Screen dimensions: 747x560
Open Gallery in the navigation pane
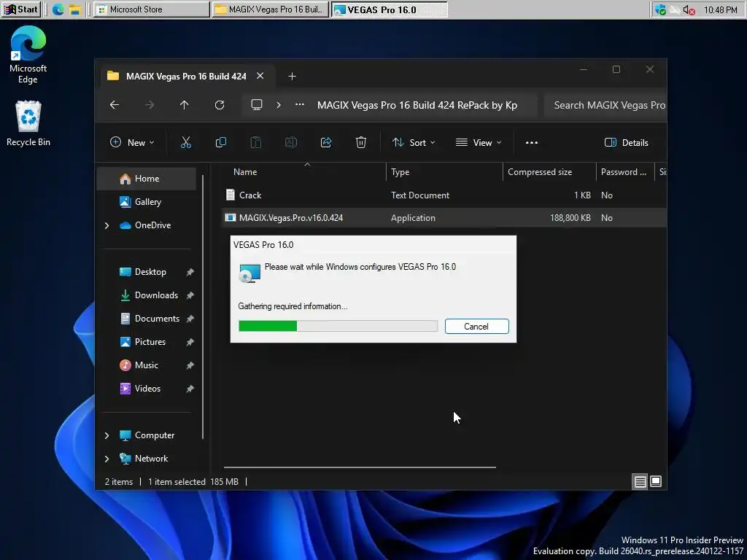coord(147,202)
